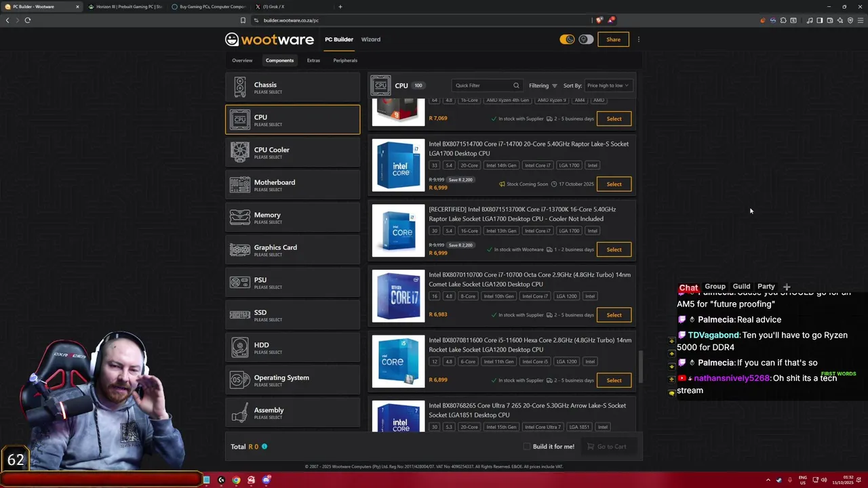868x488 pixels.
Task: Click the quick filter search magnifier
Action: (x=516, y=85)
